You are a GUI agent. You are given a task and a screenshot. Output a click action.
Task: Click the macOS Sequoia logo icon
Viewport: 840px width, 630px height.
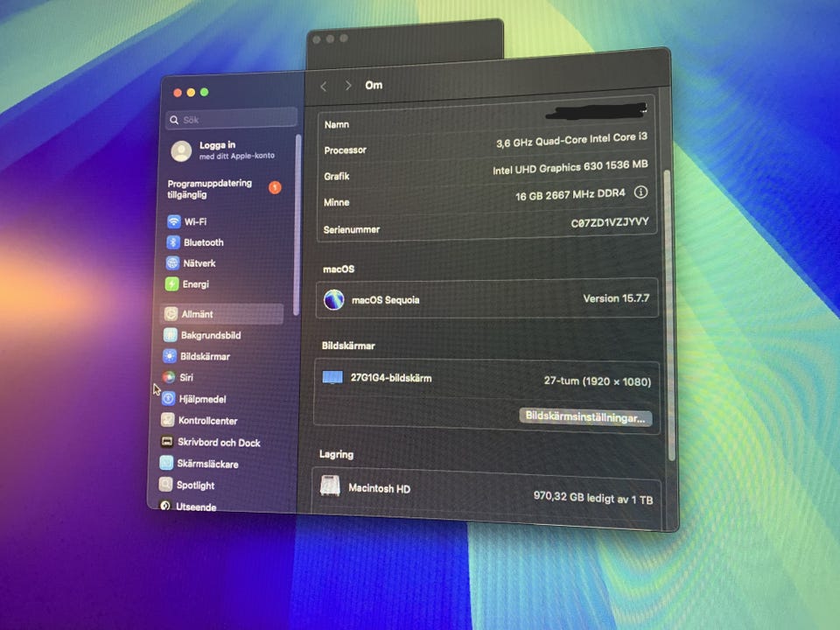tap(333, 299)
